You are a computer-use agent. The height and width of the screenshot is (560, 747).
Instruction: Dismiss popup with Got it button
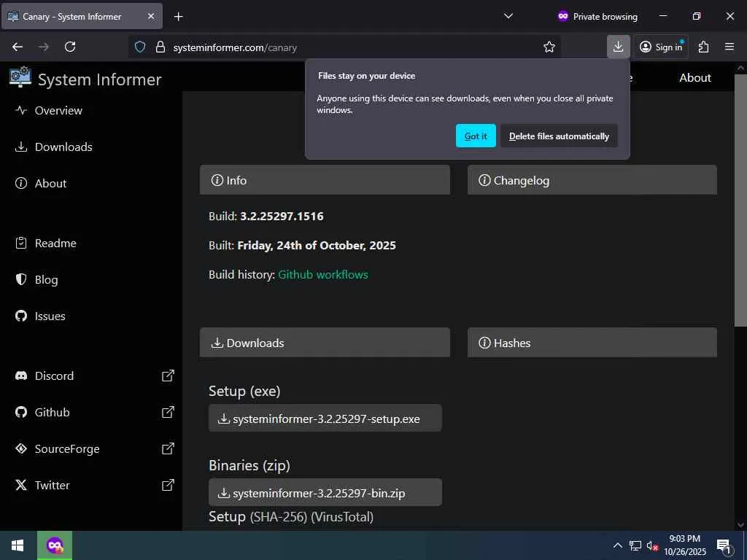click(476, 136)
